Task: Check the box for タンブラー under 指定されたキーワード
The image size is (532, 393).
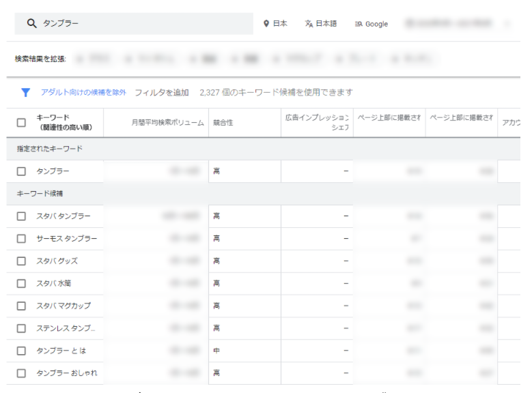Action: click(x=21, y=171)
